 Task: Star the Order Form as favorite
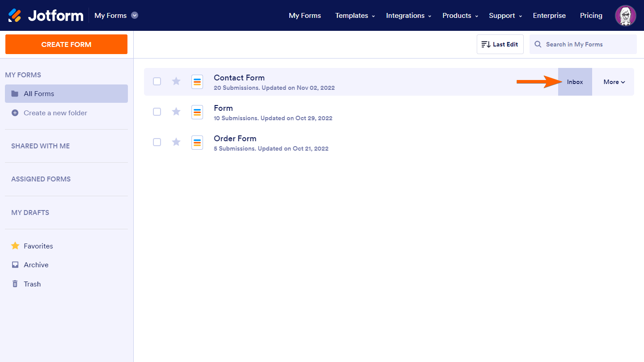[x=176, y=142]
